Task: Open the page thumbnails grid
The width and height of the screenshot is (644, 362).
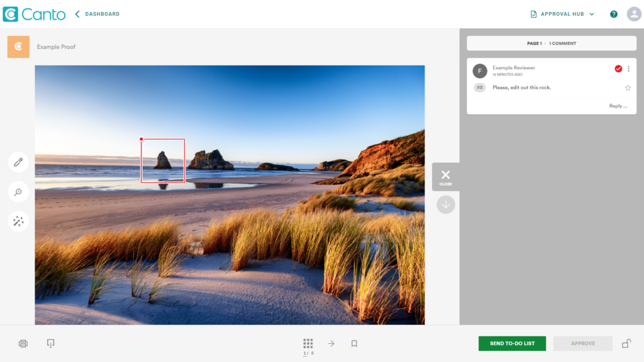Action: tap(308, 343)
